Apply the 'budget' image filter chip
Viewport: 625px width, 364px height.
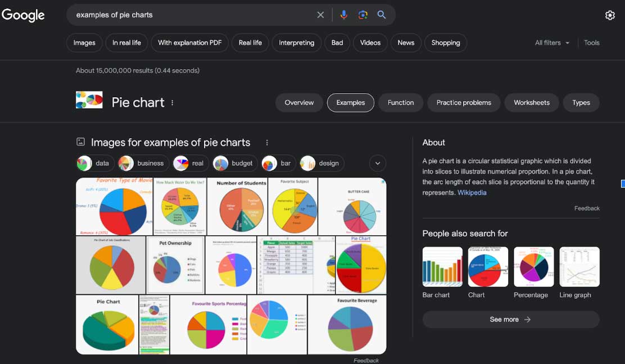(x=235, y=163)
